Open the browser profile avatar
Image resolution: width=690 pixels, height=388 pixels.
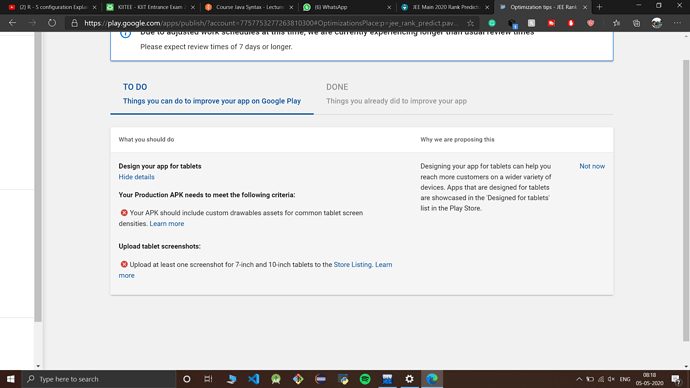657,23
